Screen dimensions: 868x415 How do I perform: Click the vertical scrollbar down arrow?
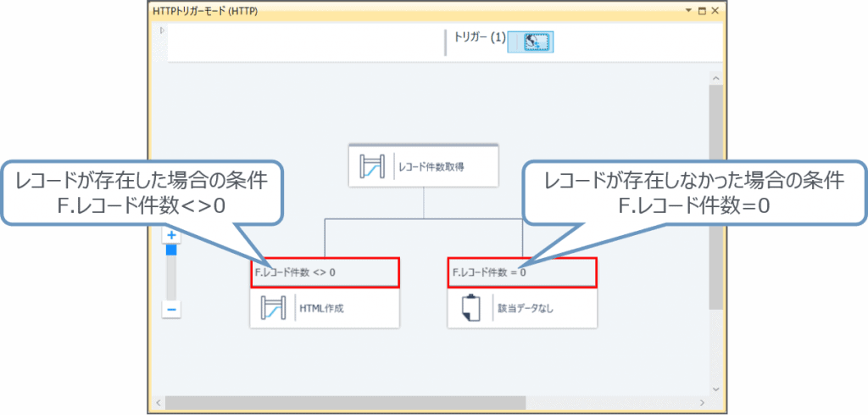[715, 388]
